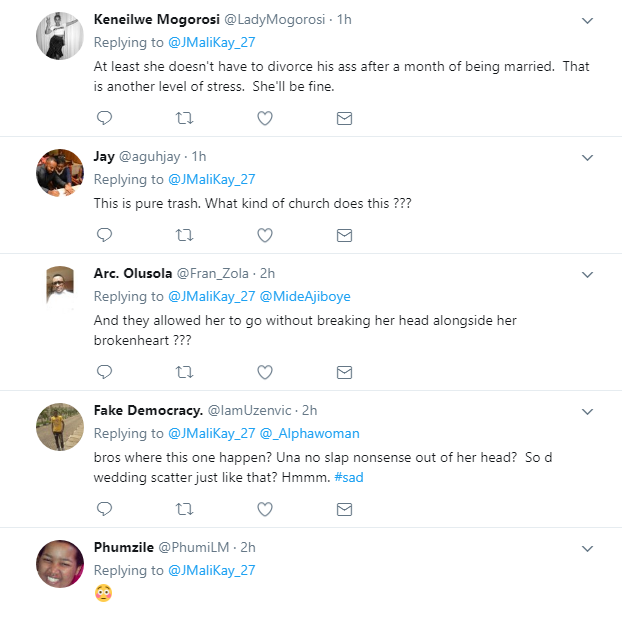Open dropdown arrow on Phumzile's tweet
622x618 pixels.
click(588, 548)
